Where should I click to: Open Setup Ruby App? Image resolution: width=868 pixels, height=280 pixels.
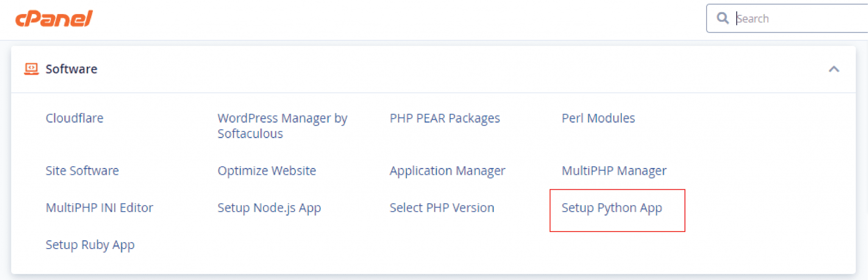(90, 245)
